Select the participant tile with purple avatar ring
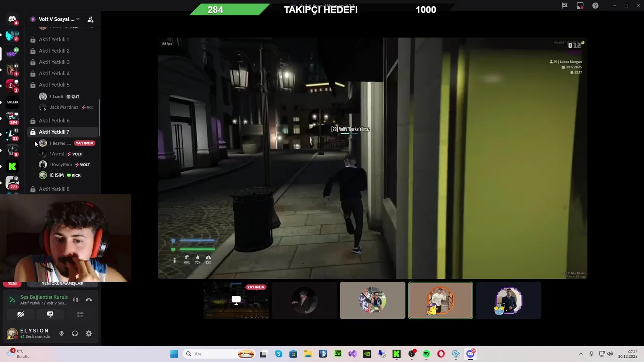 (509, 300)
